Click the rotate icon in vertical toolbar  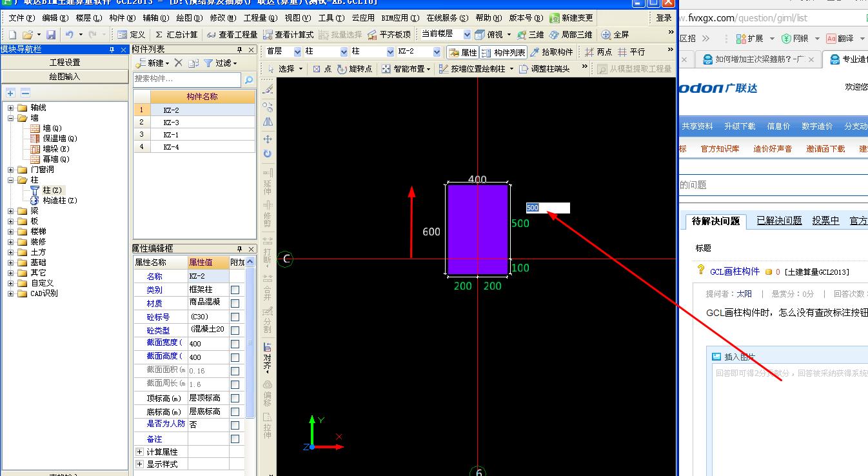pos(268,154)
